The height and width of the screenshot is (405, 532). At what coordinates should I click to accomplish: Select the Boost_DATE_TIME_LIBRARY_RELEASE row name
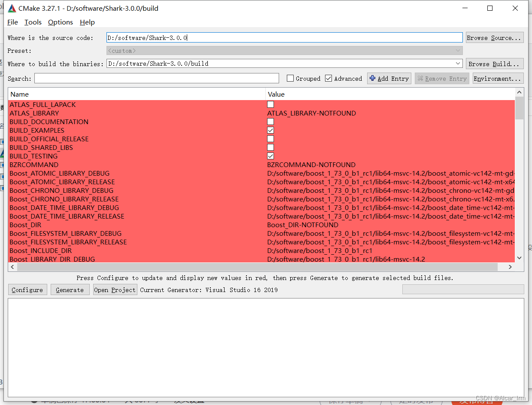pyautogui.click(x=67, y=216)
